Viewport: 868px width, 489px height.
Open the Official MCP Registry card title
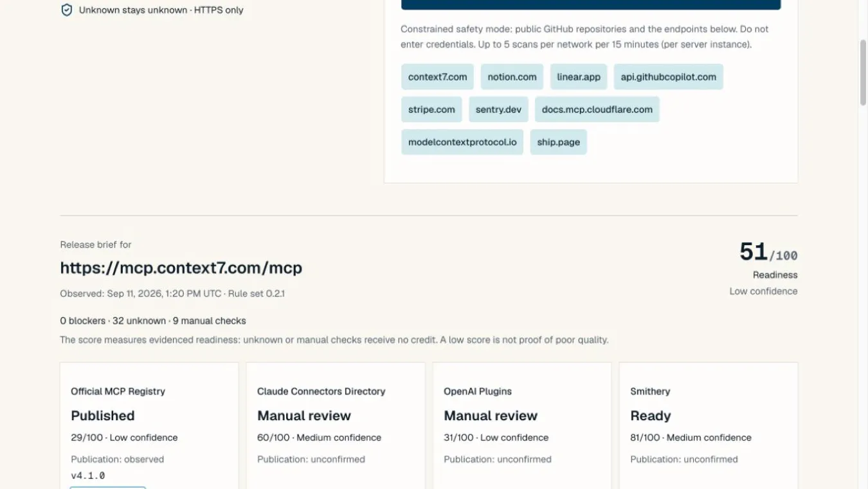(118, 391)
